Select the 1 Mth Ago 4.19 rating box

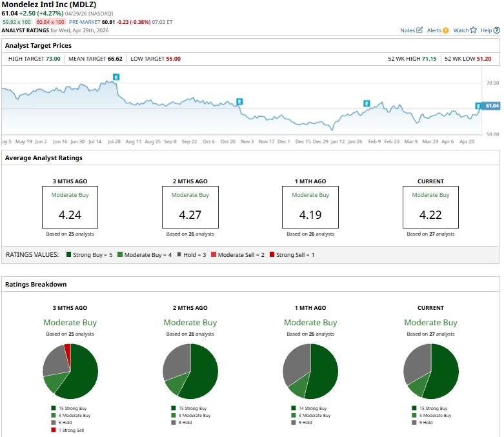click(310, 207)
